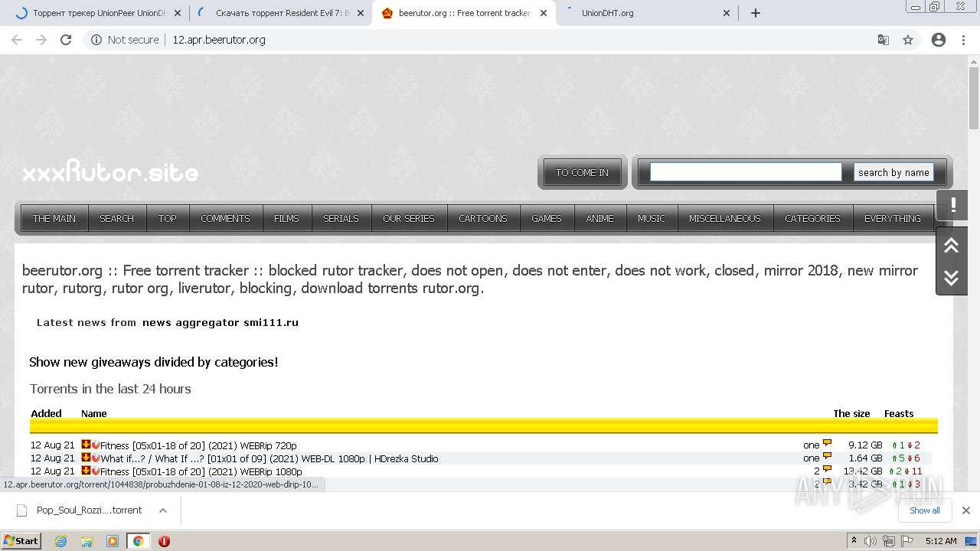
Task: Open the MISCELLANEOUS category
Action: click(725, 218)
